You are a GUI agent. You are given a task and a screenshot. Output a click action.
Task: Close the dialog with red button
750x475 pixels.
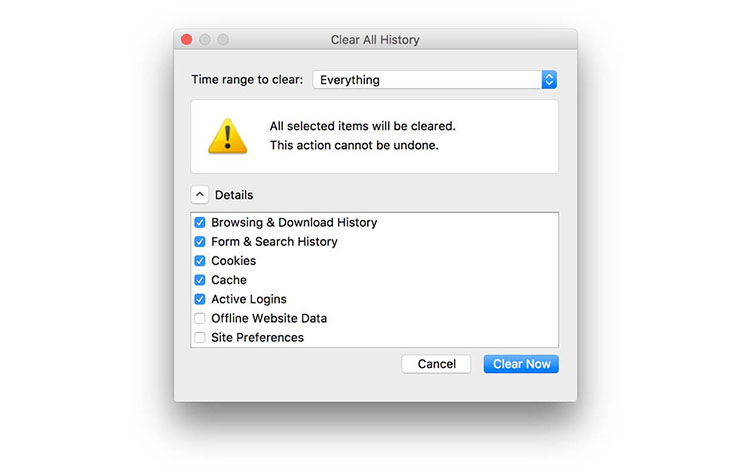(187, 39)
